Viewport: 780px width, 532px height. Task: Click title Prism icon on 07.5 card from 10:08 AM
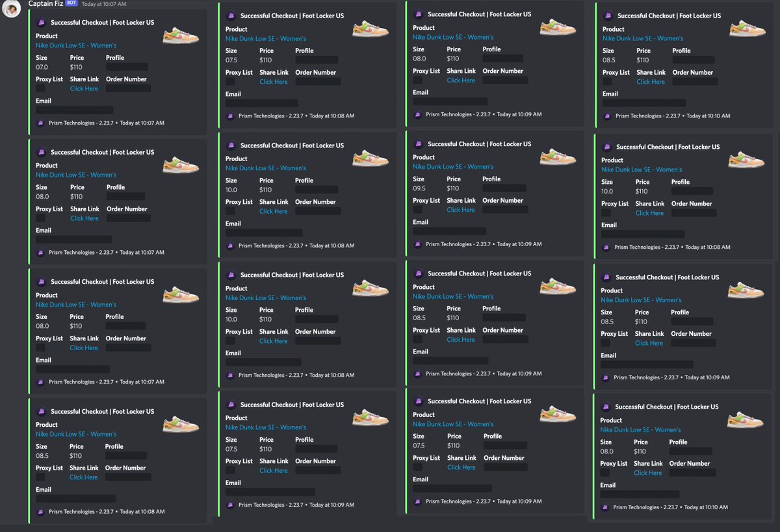point(232,16)
